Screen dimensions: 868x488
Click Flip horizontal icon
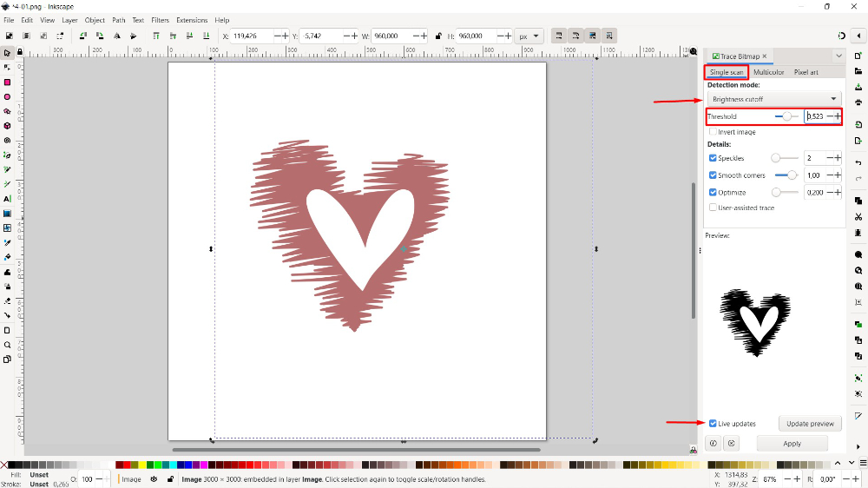point(117,36)
